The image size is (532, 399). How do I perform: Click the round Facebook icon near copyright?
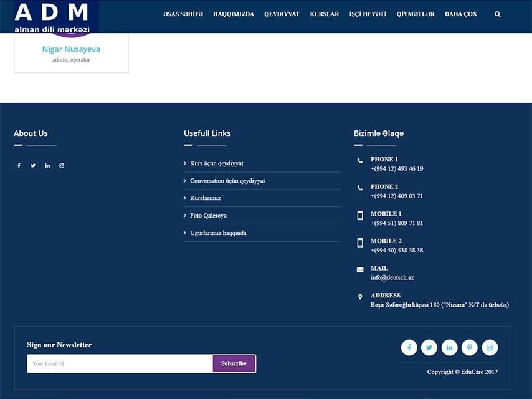(409, 348)
